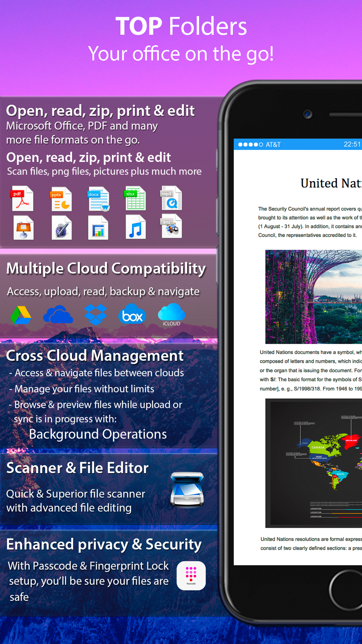
Task: Click the PDF file type icon
Action: click(22, 198)
